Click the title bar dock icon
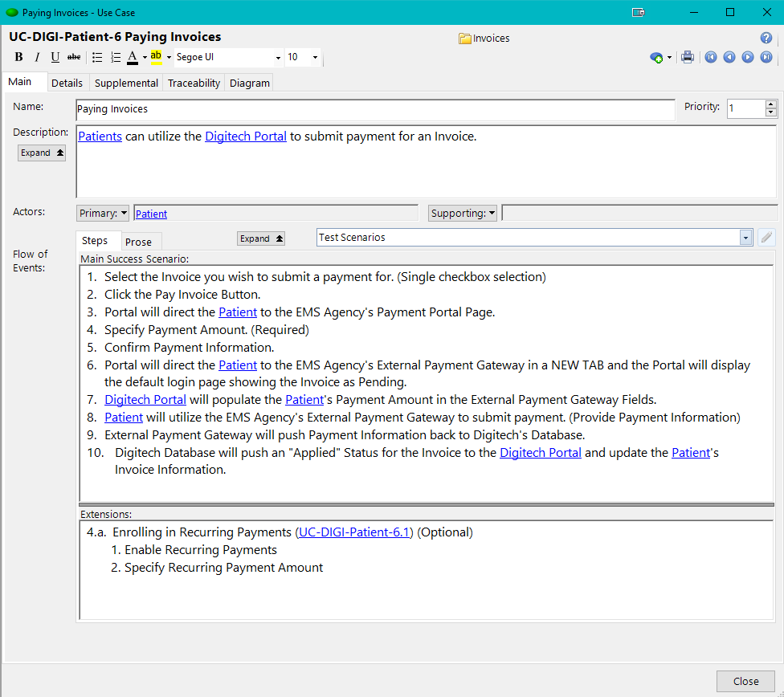 639,13
